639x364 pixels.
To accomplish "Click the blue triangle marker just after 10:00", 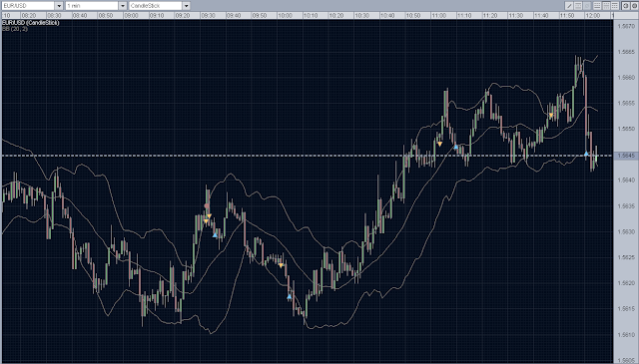I will tap(290, 297).
